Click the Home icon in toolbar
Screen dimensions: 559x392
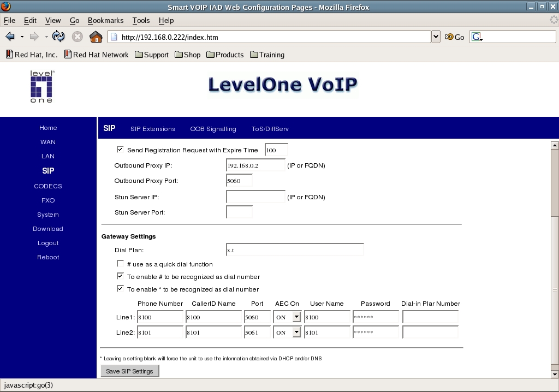click(96, 37)
